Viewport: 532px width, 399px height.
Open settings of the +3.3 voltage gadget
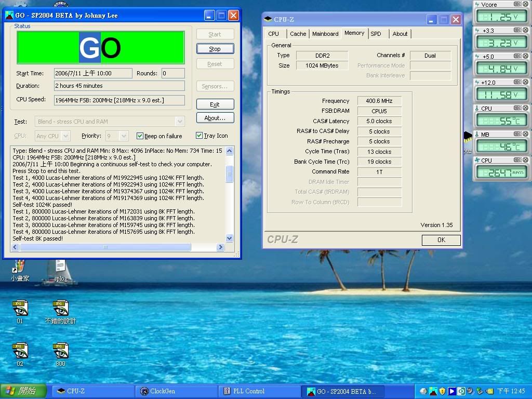coord(518,30)
